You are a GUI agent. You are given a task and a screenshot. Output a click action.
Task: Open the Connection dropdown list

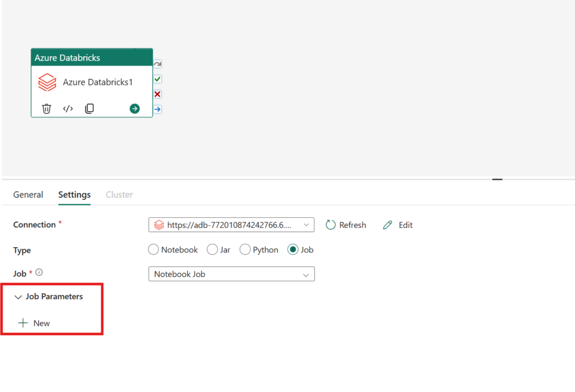231,225
